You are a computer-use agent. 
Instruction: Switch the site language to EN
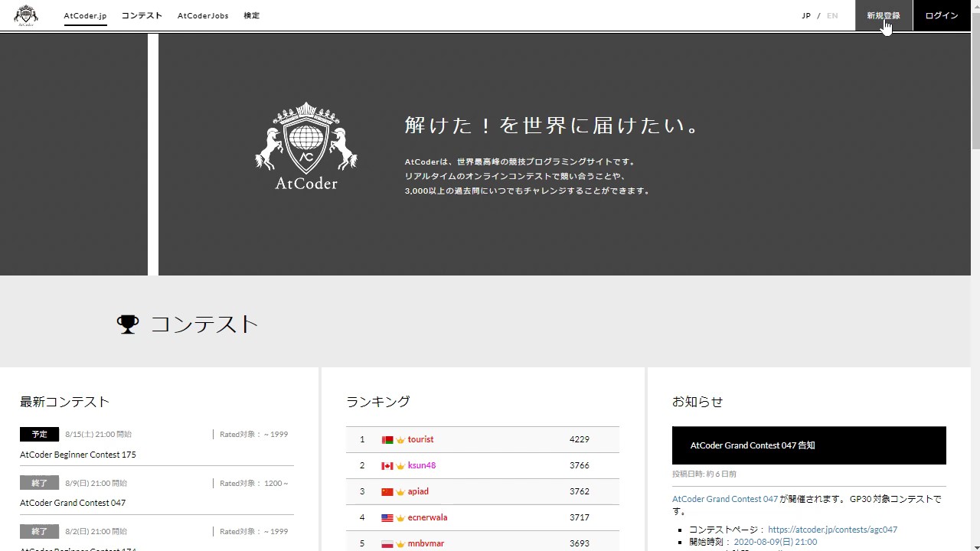831,15
